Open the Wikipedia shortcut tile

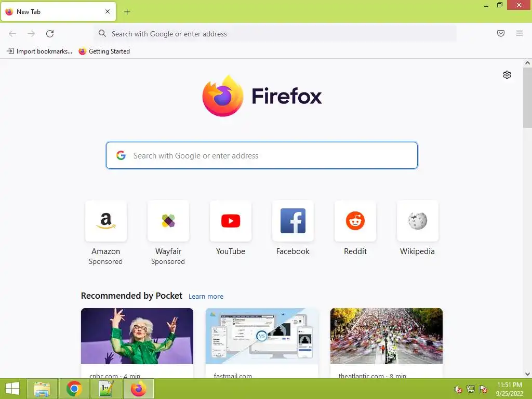pos(417,221)
